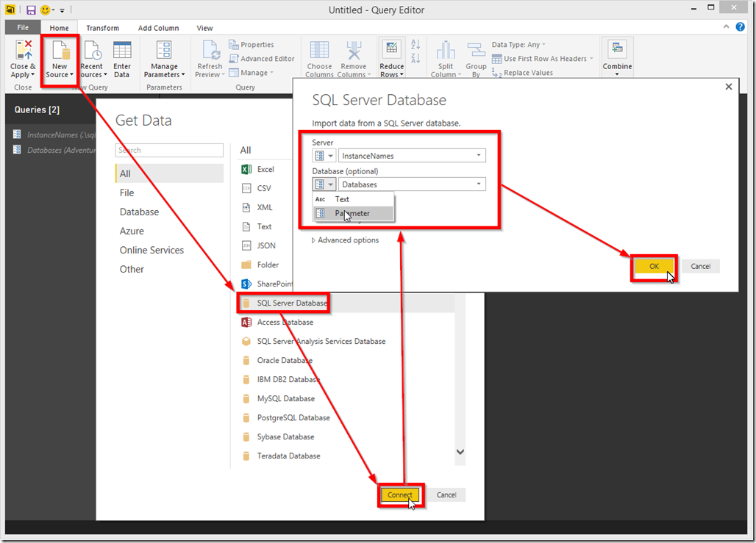Viewport: 756px width, 543px height.
Task: Select Oracle Database source
Action: 277,360
